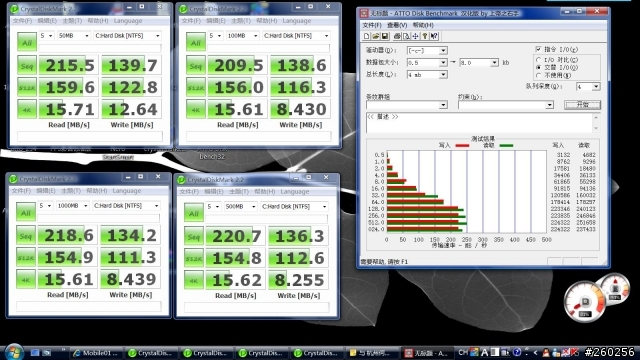Image resolution: width=640 pixels, height=360 pixels.
Task: Run 4K test in the 500MB CrystalDiskMark window
Action: 193,280
